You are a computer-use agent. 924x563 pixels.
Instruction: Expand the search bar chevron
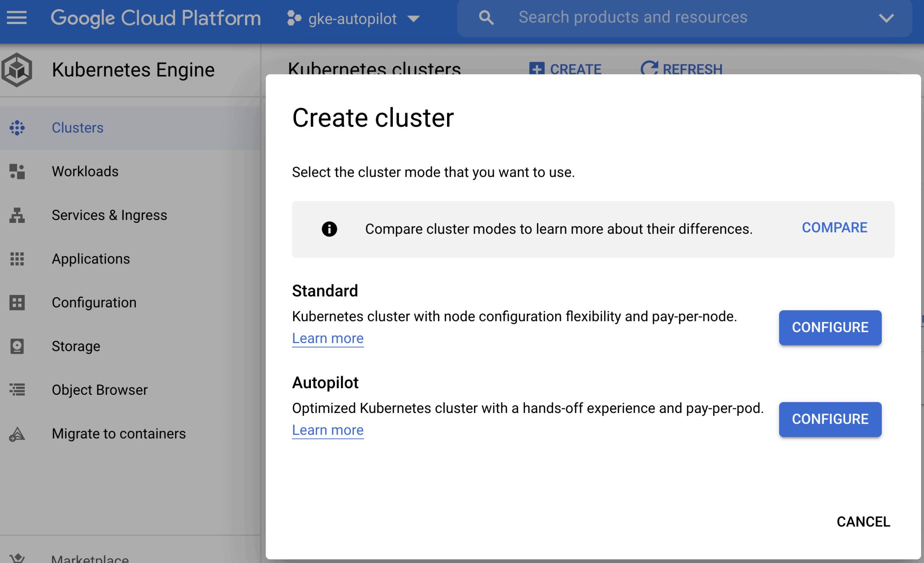(886, 18)
